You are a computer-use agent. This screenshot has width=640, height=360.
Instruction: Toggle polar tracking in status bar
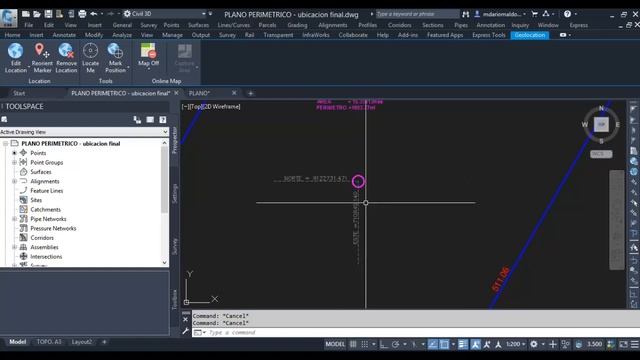point(395,344)
